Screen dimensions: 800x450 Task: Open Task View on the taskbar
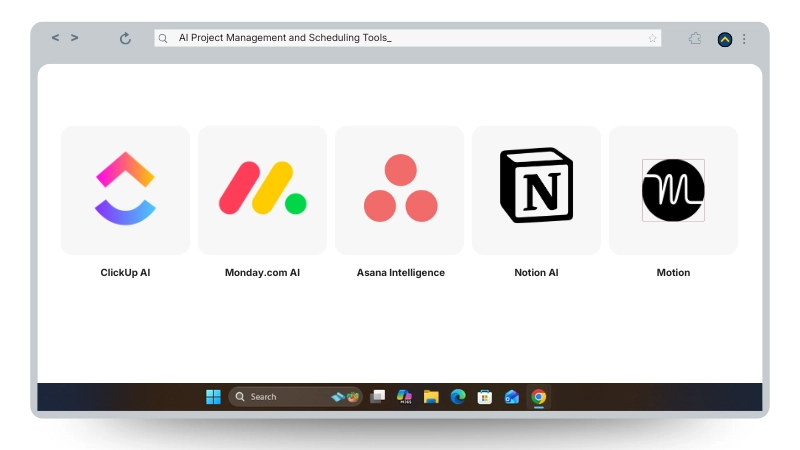pyautogui.click(x=378, y=396)
